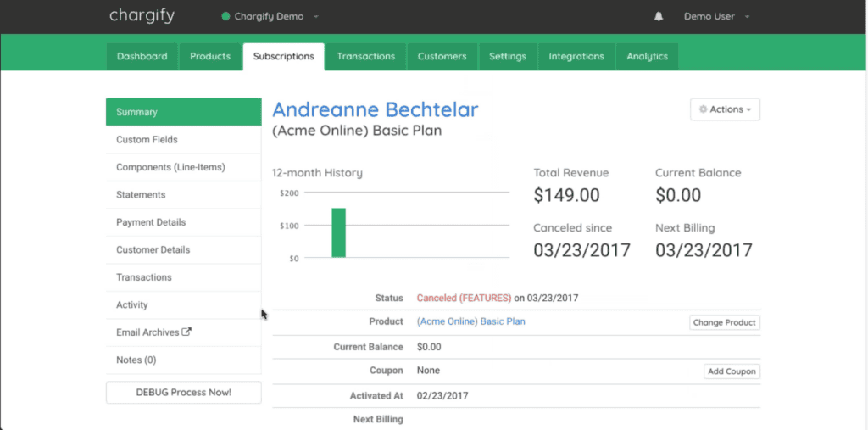This screenshot has width=868, height=430.
Task: Open the Demo User menu arrow
Action: pos(747,17)
